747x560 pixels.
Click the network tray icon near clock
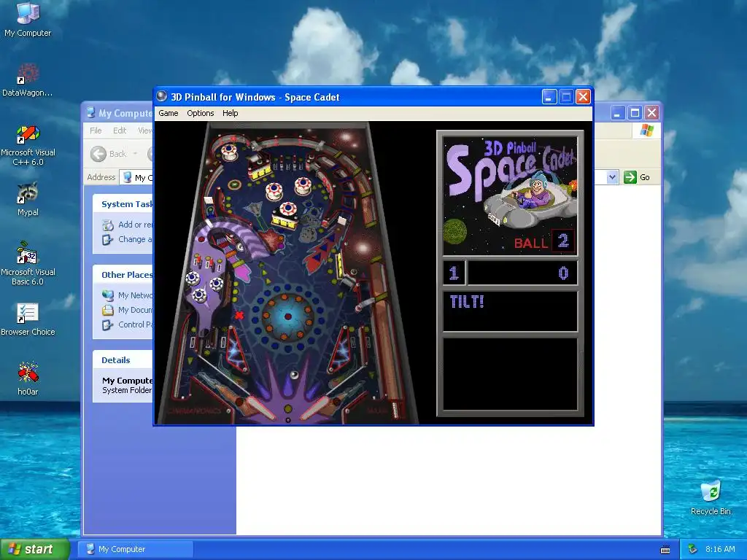coord(692,549)
